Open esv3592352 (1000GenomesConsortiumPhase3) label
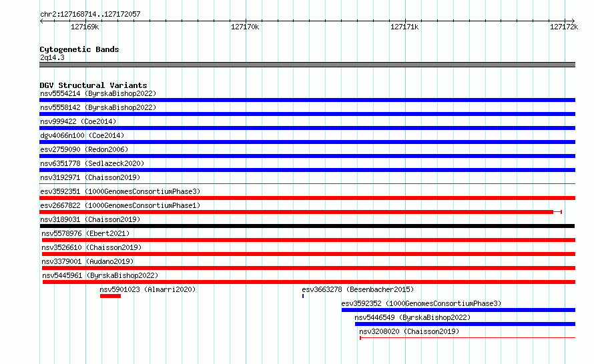 (421, 303)
